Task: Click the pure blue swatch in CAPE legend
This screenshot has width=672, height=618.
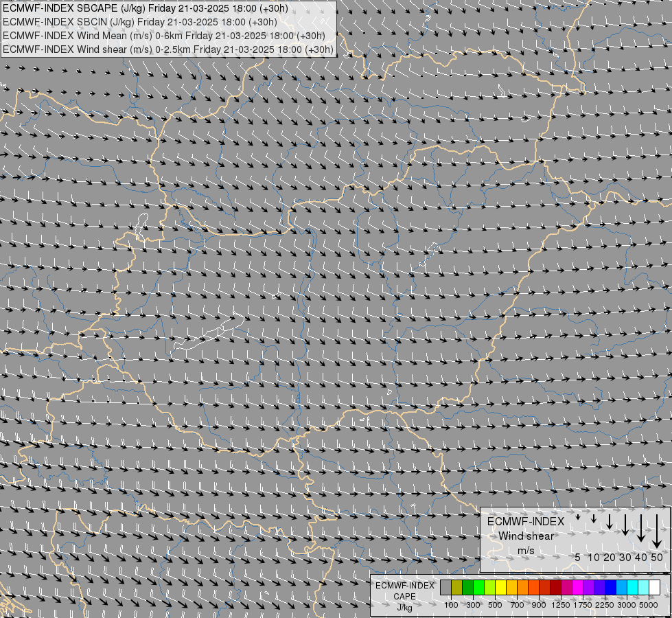Action: click(x=610, y=588)
